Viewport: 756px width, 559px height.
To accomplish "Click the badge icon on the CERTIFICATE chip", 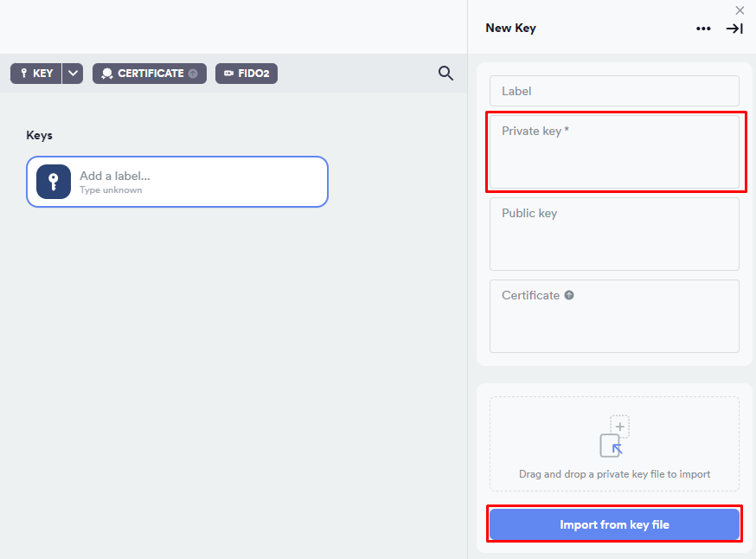I will [x=106, y=74].
